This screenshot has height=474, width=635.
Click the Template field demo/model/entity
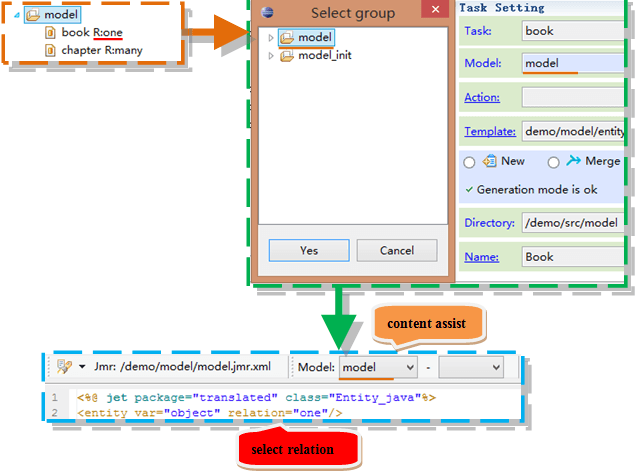click(573, 131)
